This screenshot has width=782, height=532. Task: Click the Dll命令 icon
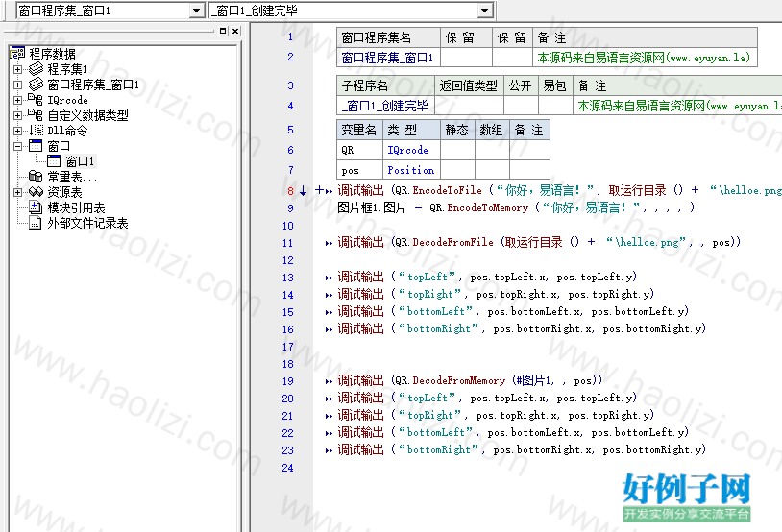tap(36, 131)
